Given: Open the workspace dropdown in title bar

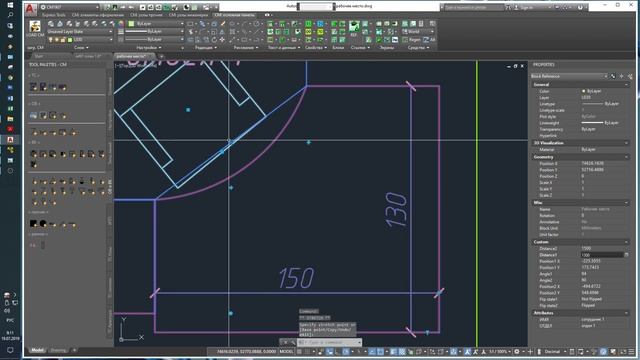Looking at the screenshot, I should pos(70,7).
